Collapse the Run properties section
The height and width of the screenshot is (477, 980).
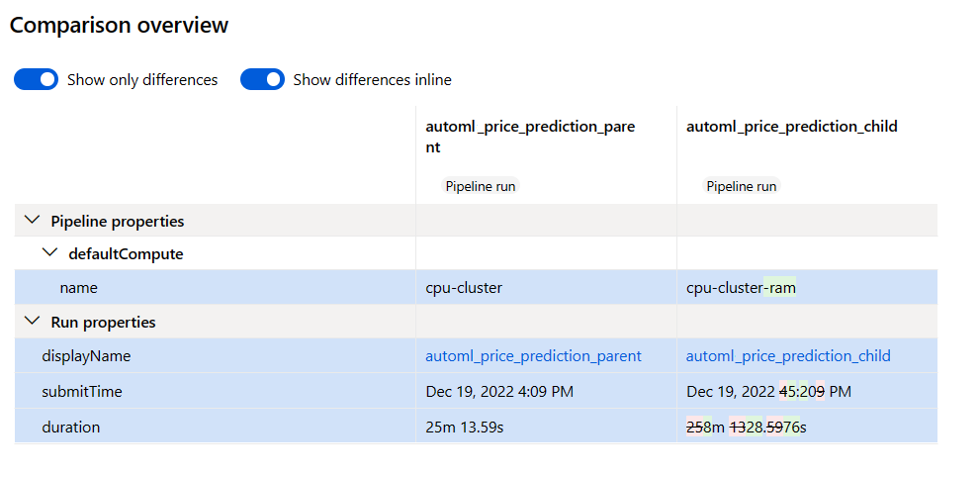click(x=31, y=322)
